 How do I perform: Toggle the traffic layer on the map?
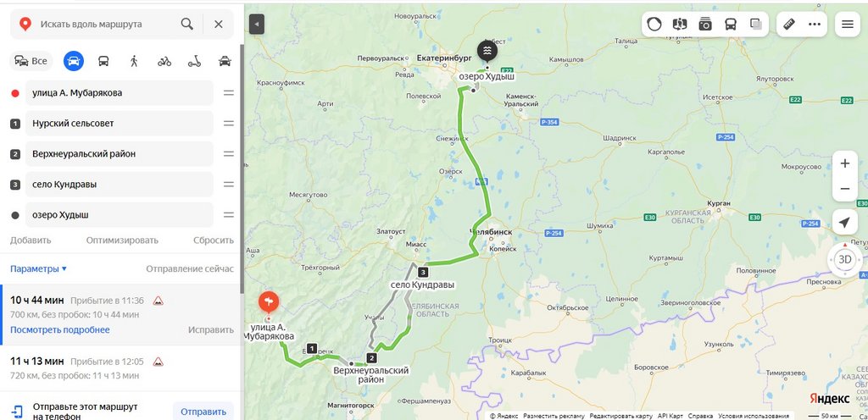tap(654, 25)
